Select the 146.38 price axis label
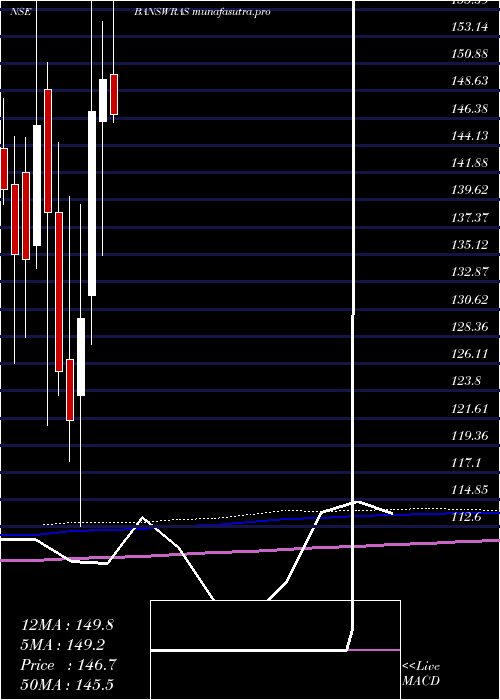Image resolution: width=500 pixels, height=700 pixels. point(470,109)
